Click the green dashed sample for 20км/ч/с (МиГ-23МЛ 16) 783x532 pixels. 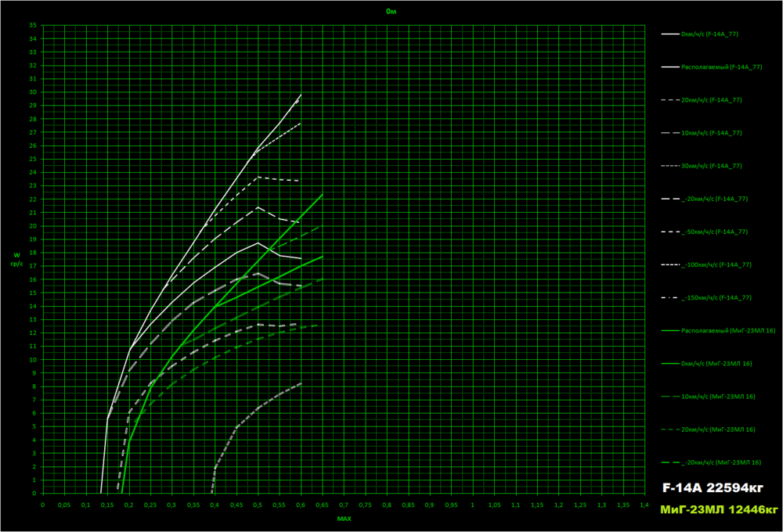tap(670, 428)
